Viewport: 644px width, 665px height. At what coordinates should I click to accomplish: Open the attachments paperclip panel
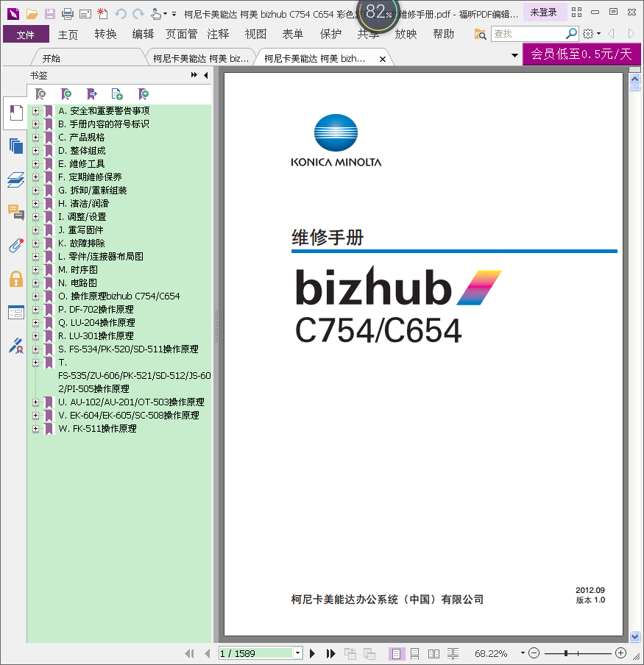click(15, 246)
